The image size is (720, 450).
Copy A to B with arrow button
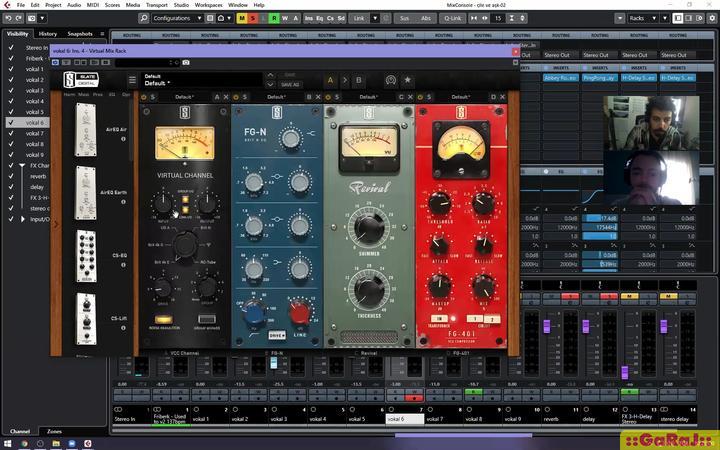[x=345, y=80]
